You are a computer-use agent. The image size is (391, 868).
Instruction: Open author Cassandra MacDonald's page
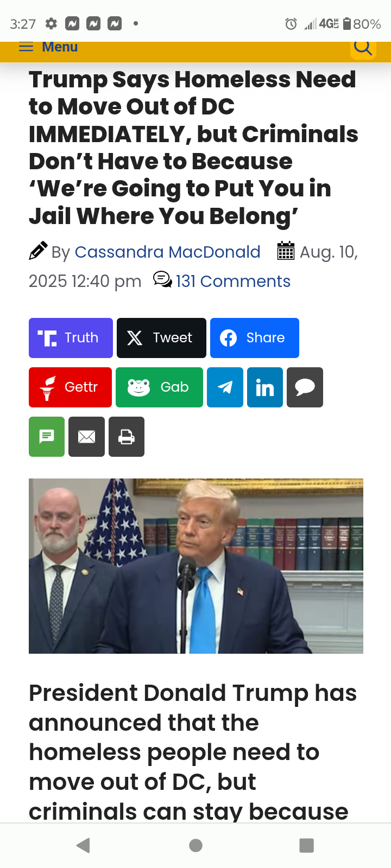(x=167, y=252)
